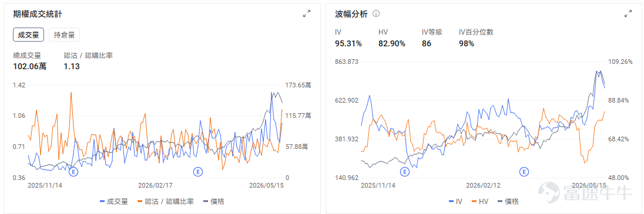The image size is (644, 214).
Task: Click the IV等級 label
Action: (x=432, y=32)
